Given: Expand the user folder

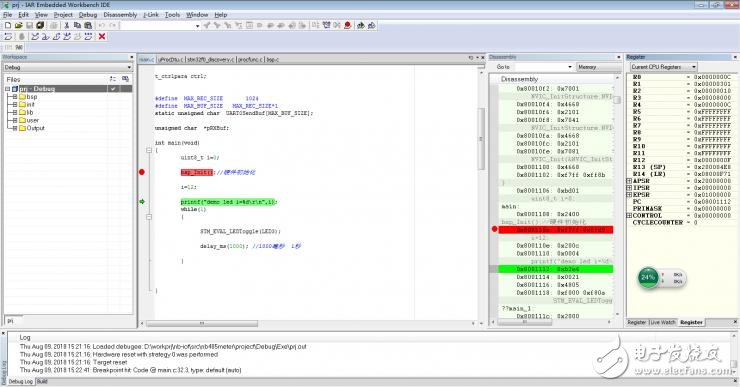Looking at the screenshot, I should tap(15, 120).
